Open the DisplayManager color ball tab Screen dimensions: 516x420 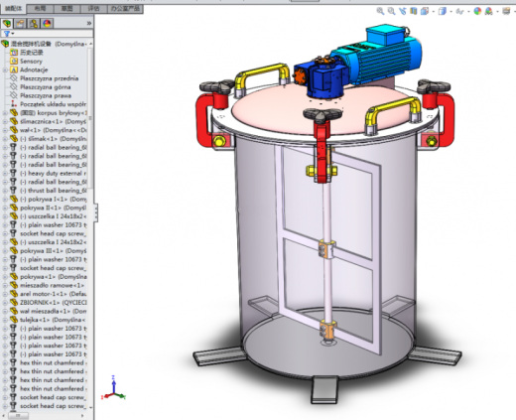click(x=47, y=23)
